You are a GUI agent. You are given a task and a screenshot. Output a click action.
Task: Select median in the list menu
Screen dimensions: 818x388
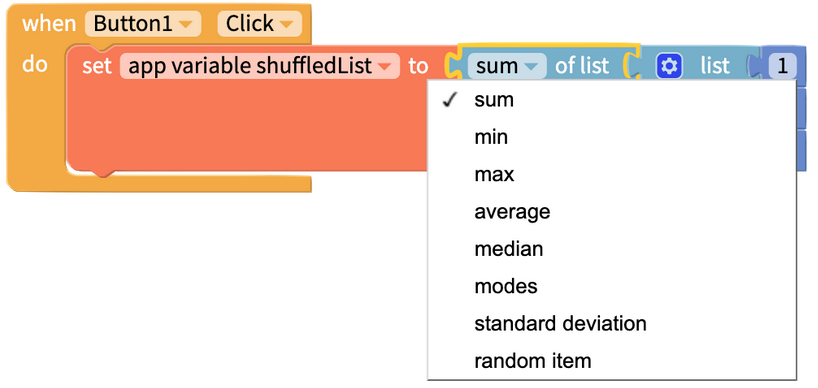pyautogui.click(x=612, y=249)
